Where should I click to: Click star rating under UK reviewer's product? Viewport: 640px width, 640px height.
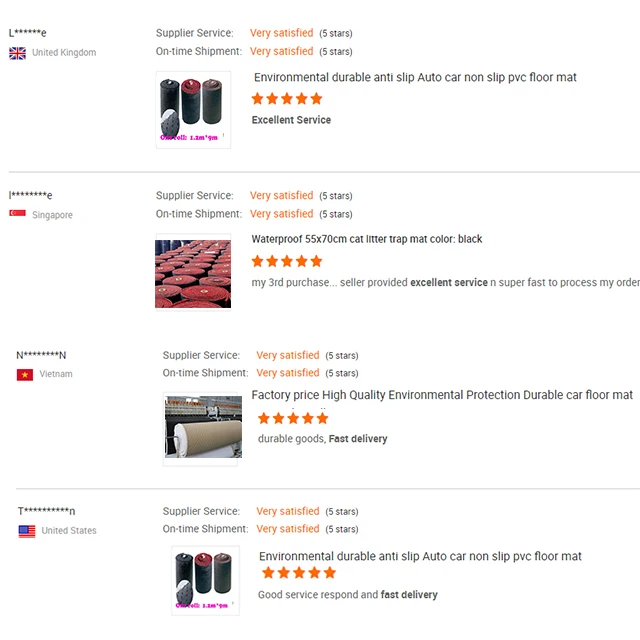(287, 99)
